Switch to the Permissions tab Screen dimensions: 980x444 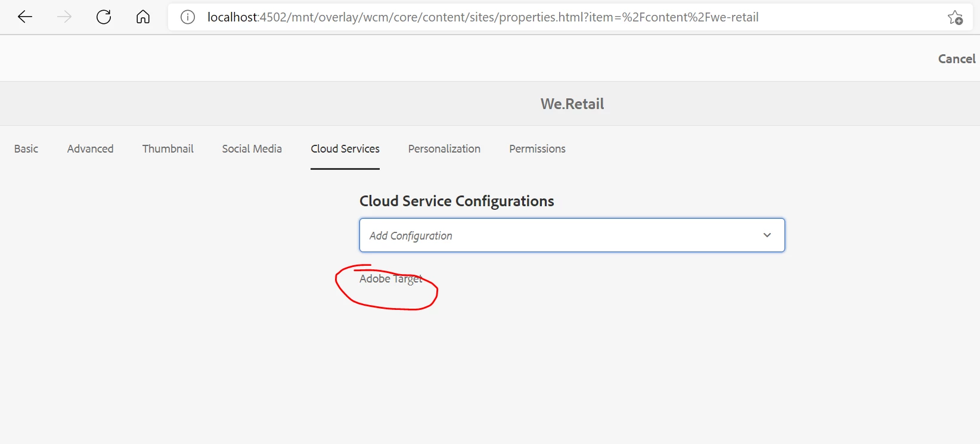click(x=537, y=148)
